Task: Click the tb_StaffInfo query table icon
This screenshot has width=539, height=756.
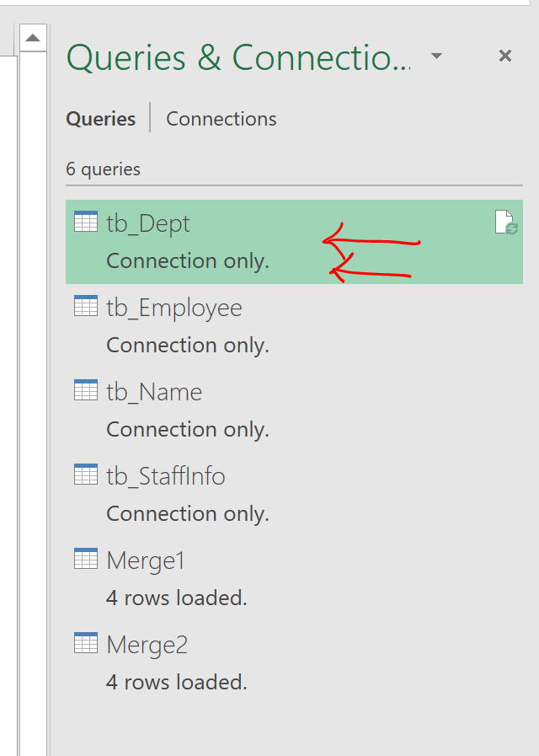Action: (86, 475)
